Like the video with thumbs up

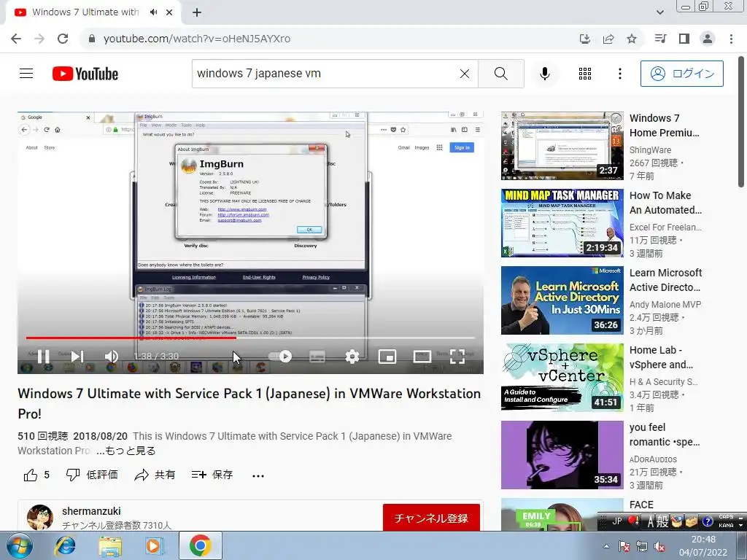tap(31, 475)
